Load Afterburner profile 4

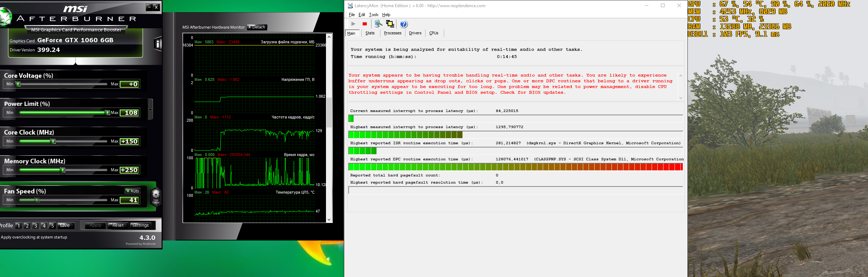(44, 225)
